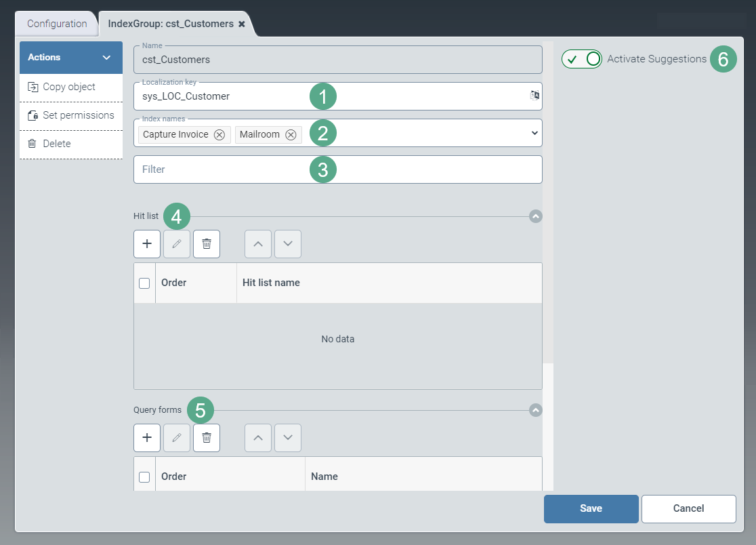Click the move up arrow in Hit list

[x=258, y=244]
